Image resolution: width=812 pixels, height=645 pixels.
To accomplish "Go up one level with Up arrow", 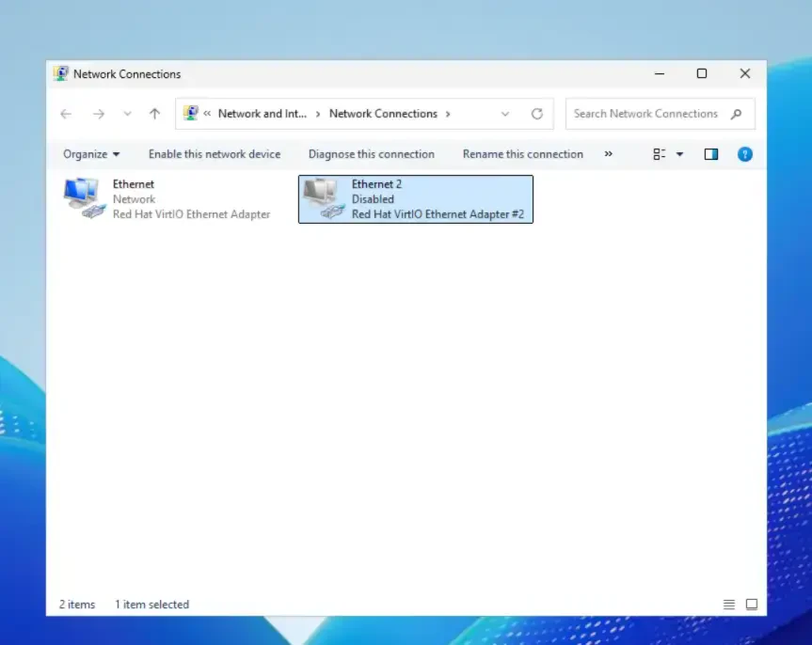I will [x=154, y=114].
